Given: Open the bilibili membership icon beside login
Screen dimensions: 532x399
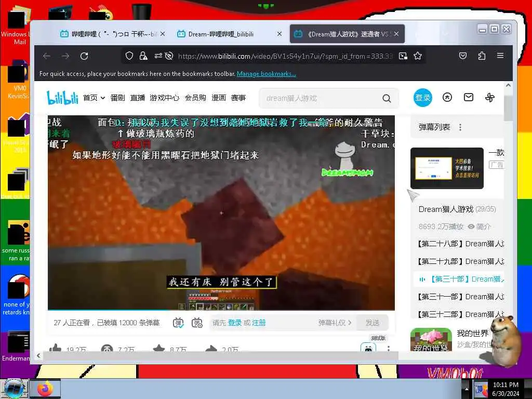Looking at the screenshot, I should tap(447, 98).
